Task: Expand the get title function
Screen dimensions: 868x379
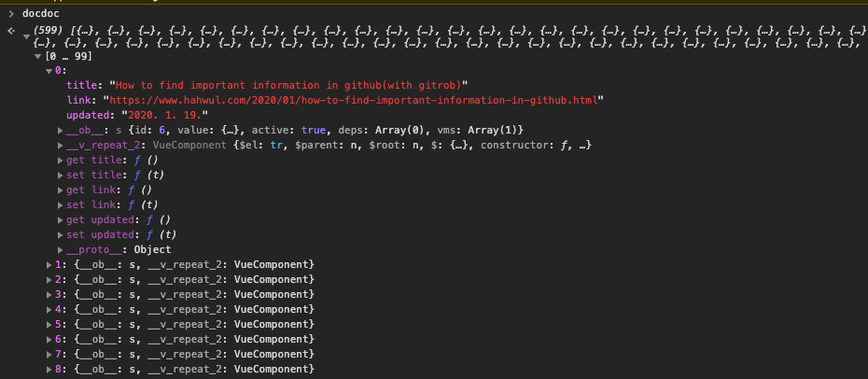Action: (61, 161)
